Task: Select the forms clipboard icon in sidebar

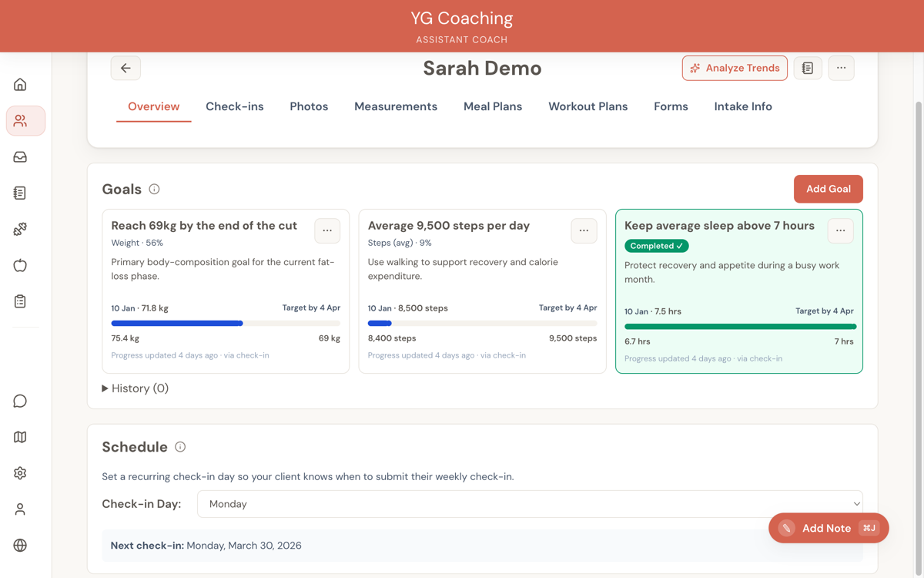Action: [20, 301]
